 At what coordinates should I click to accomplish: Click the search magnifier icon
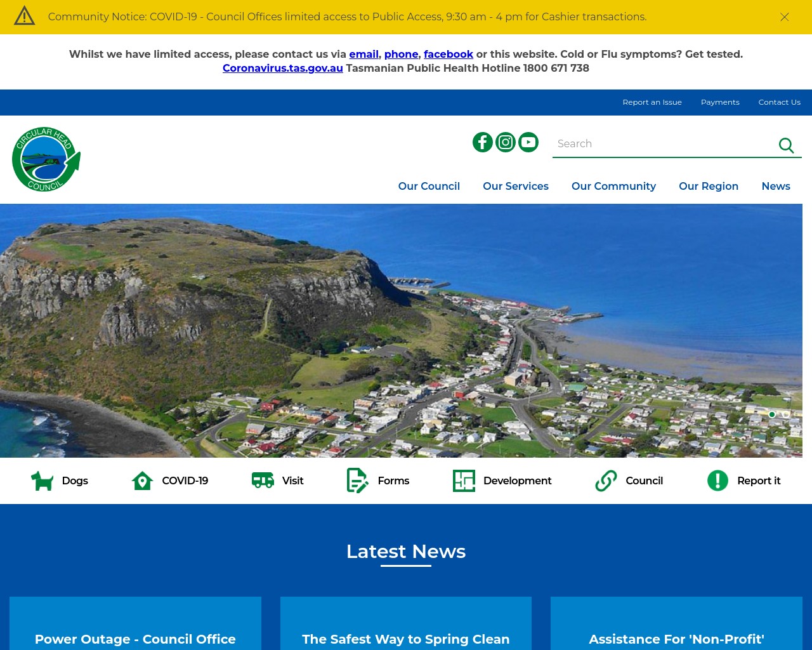point(786,145)
